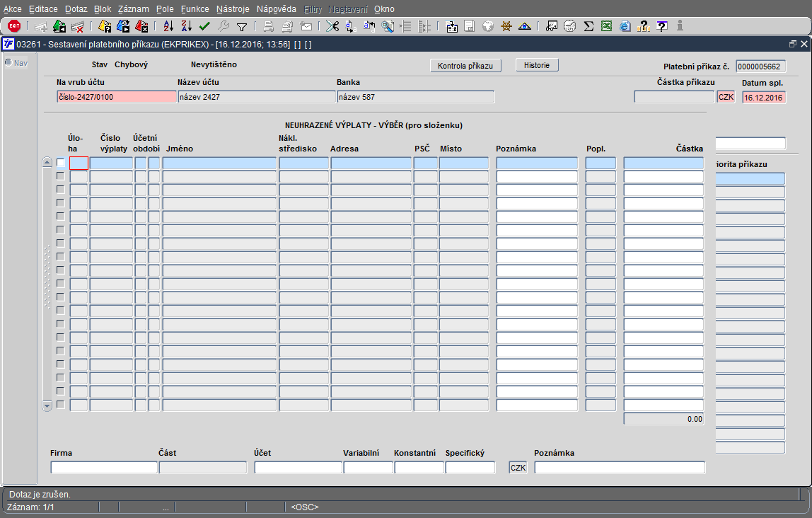Sort ascending with the A-Z icon
This screenshot has height=518, width=812.
point(168,26)
